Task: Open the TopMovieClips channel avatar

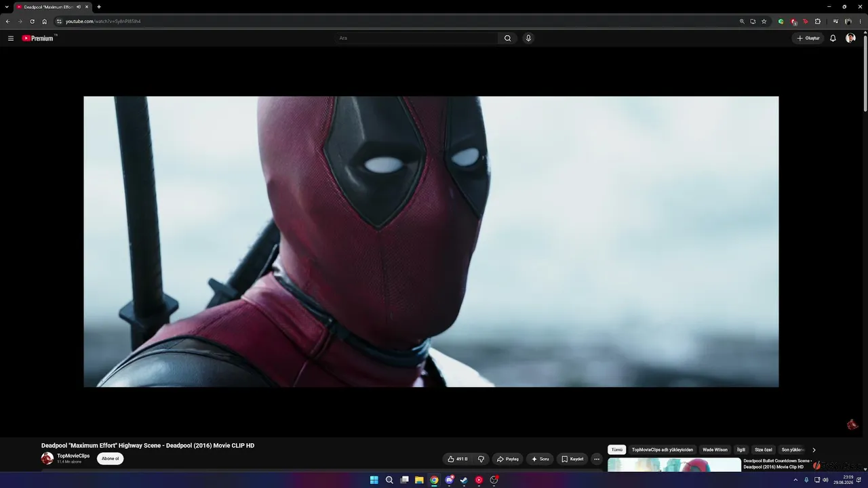Action: (x=47, y=459)
